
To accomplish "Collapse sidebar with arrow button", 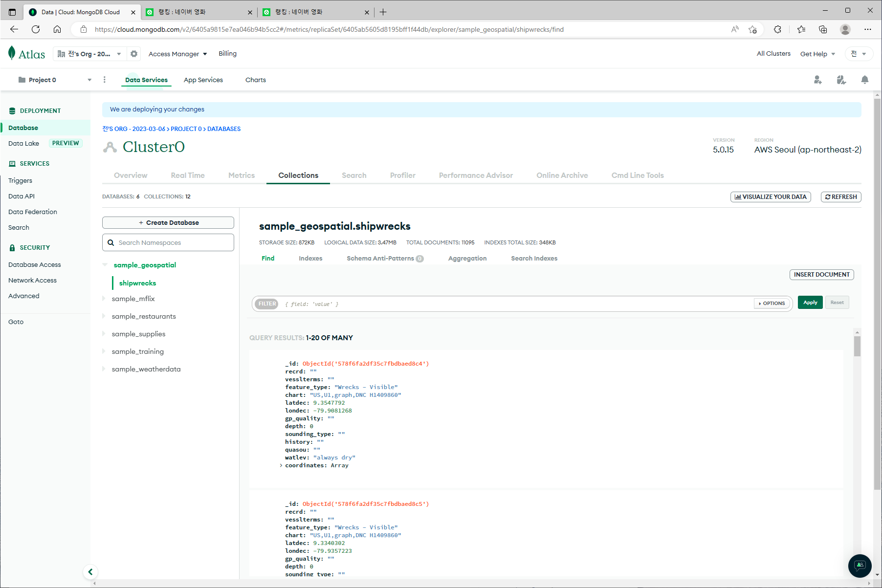I will [90, 572].
